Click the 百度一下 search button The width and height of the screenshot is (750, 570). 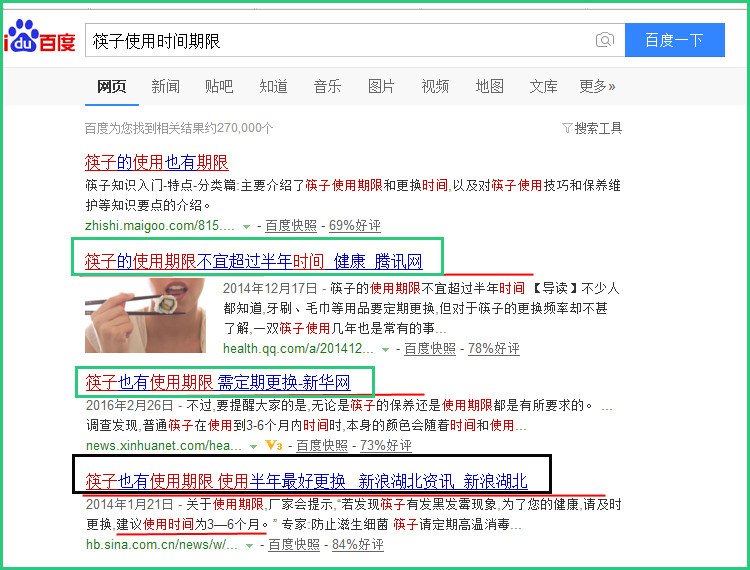pyautogui.click(x=674, y=40)
